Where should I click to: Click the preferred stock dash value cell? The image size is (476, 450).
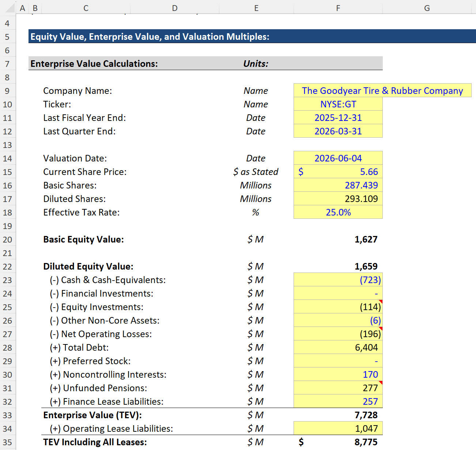[x=338, y=361]
